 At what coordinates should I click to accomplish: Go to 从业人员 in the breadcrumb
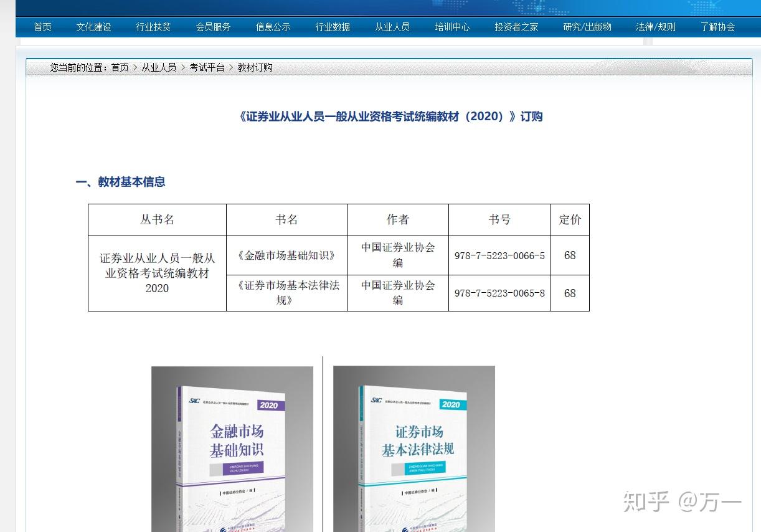point(159,67)
